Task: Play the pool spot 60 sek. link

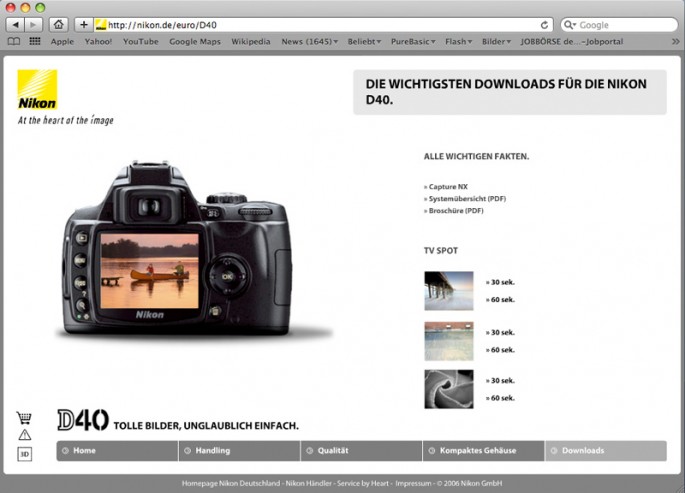Action: tap(500, 350)
